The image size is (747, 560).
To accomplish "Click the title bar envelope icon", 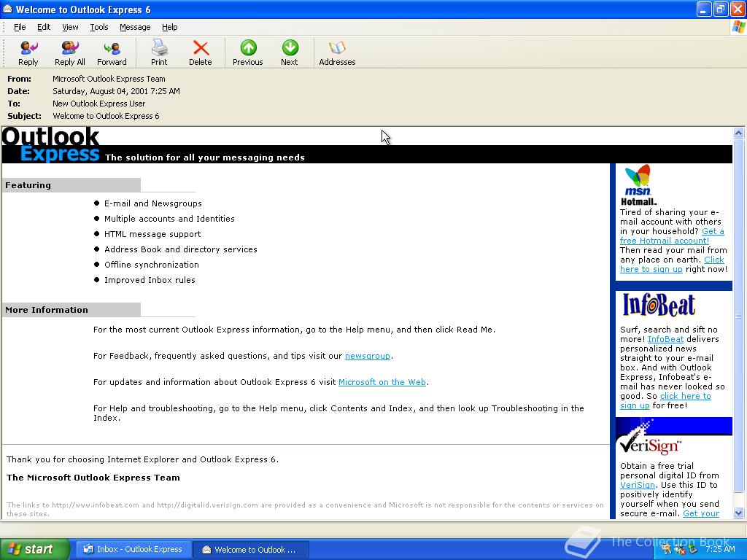I will click(x=7, y=9).
